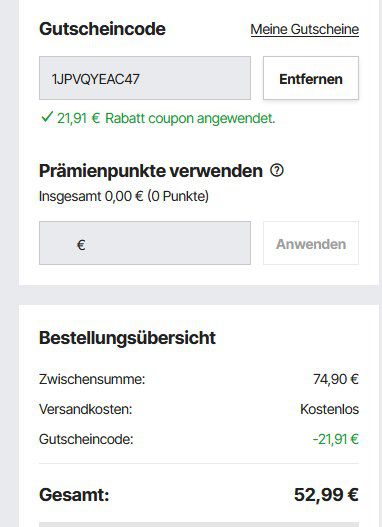This screenshot has width=382, height=527.
Task: Click the Entfernen button to remove coupon
Action: pyautogui.click(x=311, y=78)
